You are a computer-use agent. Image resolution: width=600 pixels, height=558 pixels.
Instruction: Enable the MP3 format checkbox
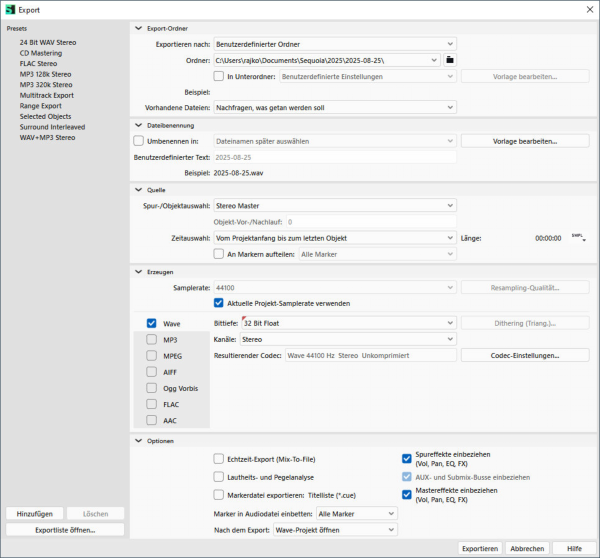152,339
